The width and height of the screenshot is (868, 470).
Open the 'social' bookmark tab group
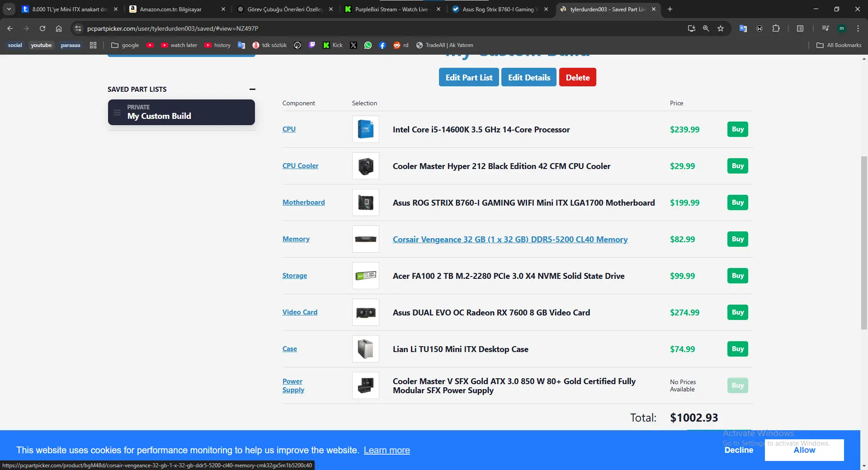click(x=15, y=45)
